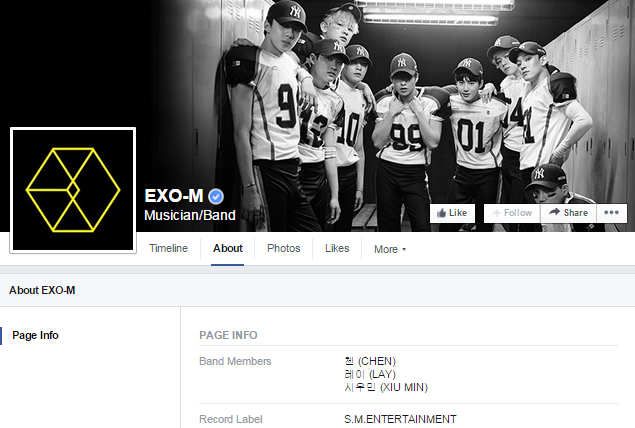Image resolution: width=635 pixels, height=428 pixels.
Task: Click the small arrow next to More
Action: (x=404, y=249)
